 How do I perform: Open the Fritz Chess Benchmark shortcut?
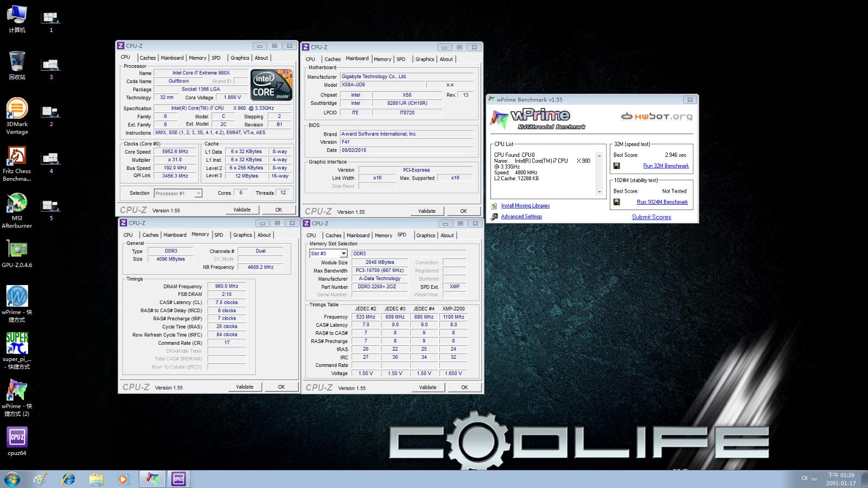17,163
